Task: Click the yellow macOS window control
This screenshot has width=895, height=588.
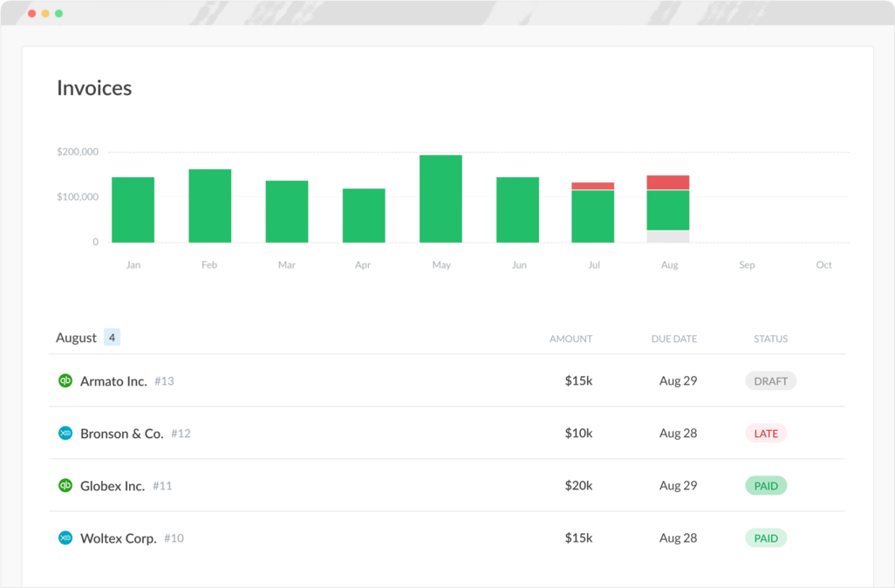Action: coord(44,14)
